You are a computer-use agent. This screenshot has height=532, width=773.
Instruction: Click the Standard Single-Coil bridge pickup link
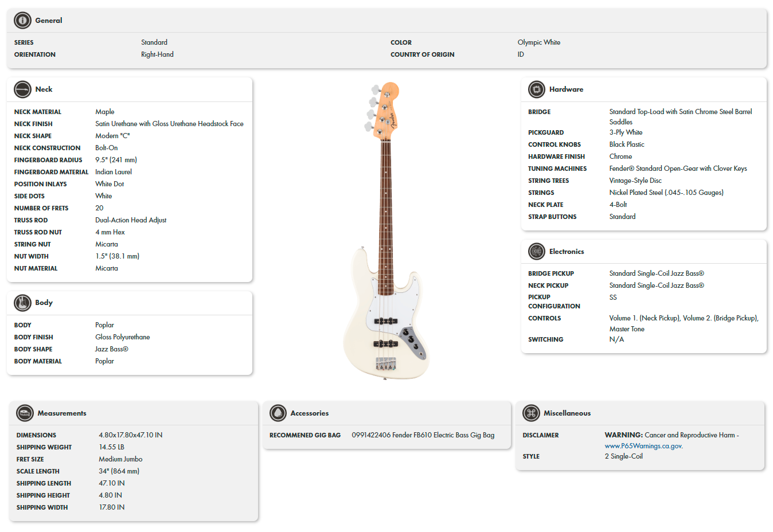coord(656,273)
